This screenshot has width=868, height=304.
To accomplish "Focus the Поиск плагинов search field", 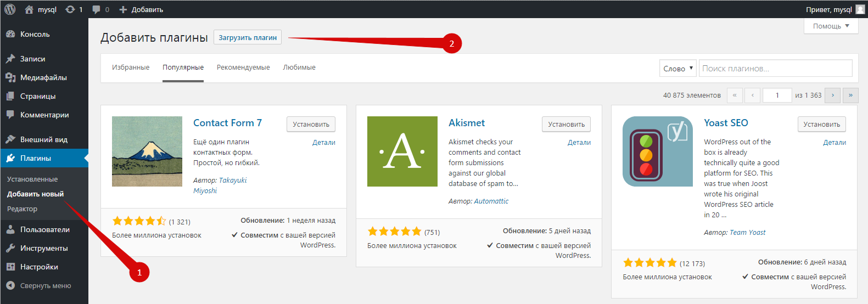I will [775, 69].
